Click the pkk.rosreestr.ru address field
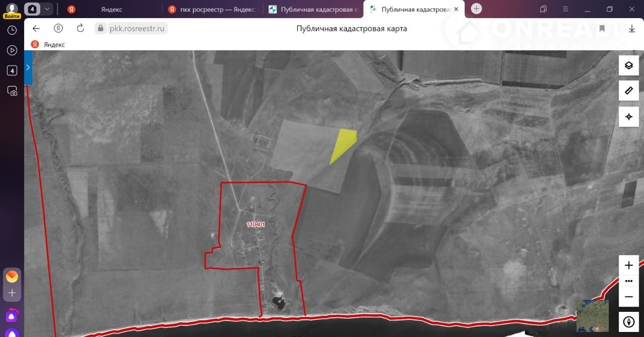Image resolution: width=644 pixels, height=337 pixels. pos(137,29)
